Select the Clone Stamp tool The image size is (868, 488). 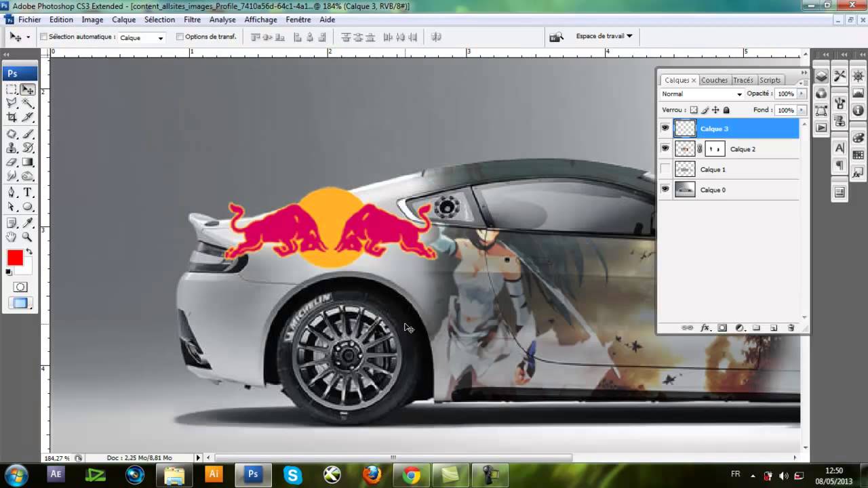[x=12, y=148]
